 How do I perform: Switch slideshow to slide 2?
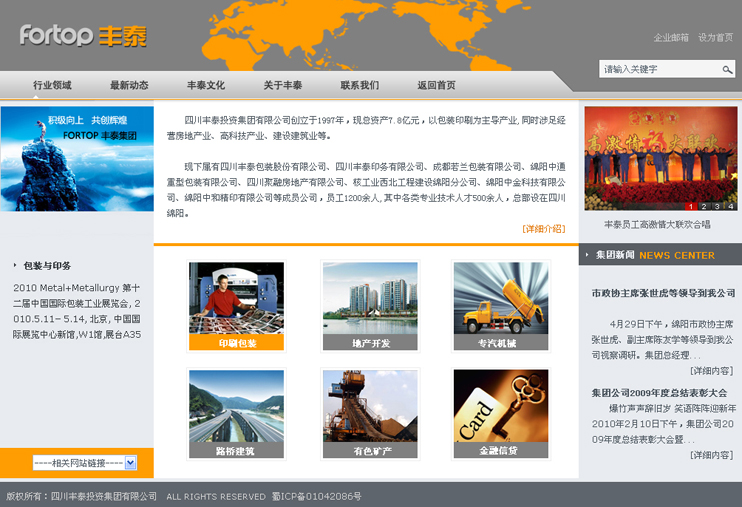[704, 206]
